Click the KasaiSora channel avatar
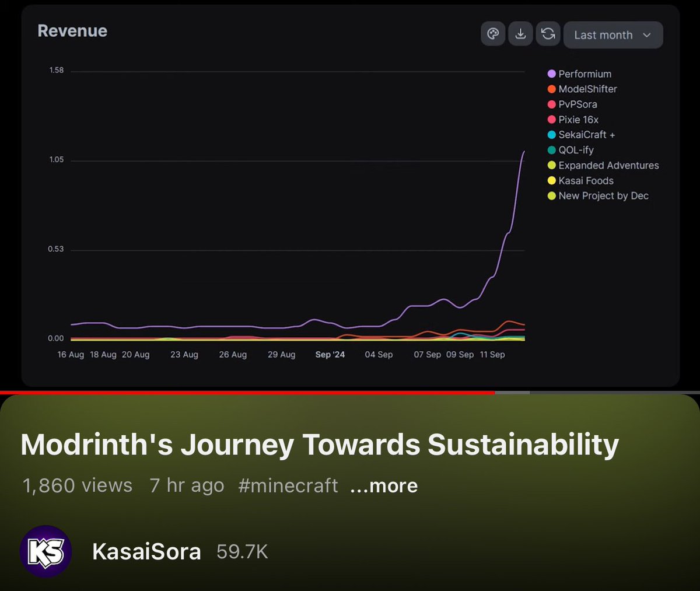The height and width of the screenshot is (591, 700). tap(47, 551)
